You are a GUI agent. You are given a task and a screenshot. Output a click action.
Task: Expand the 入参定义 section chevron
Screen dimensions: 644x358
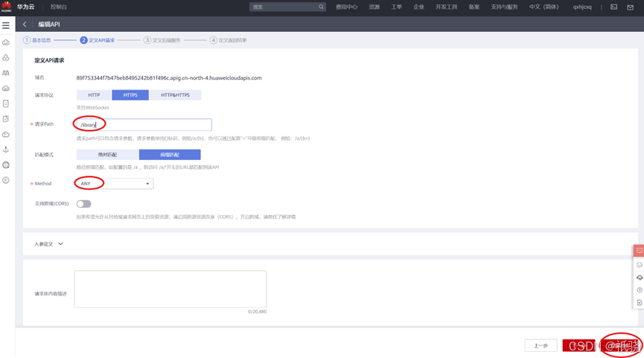coord(61,244)
